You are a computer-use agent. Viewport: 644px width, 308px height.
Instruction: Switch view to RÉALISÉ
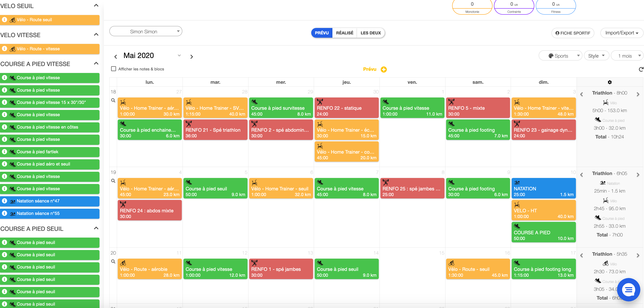click(344, 33)
